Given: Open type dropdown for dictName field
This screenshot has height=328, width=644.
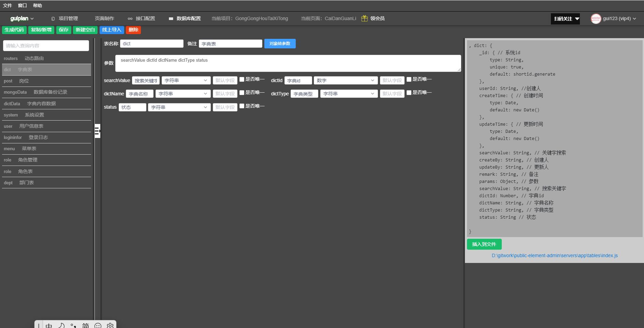Looking at the screenshot, I should pos(183,94).
